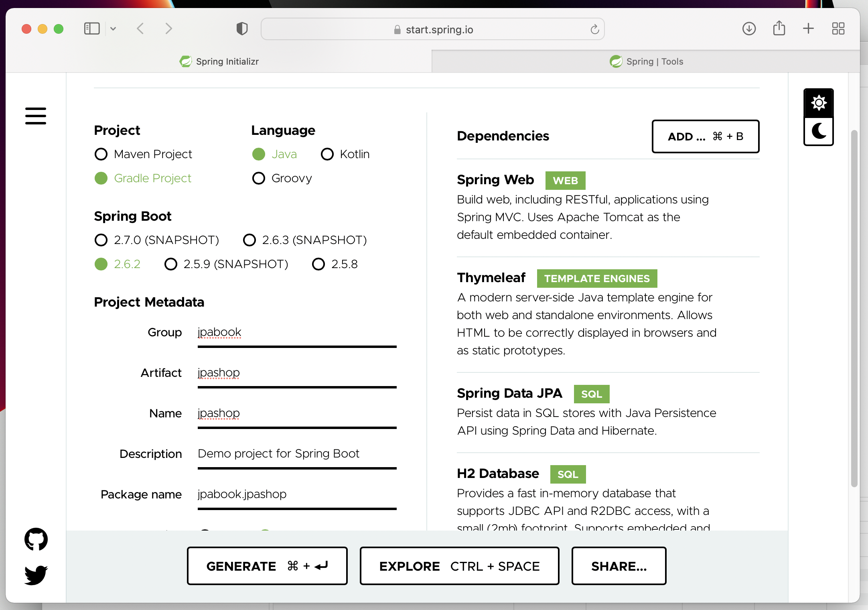Select Spring Boot 2.5.8 version
The width and height of the screenshot is (868, 610).
(x=335, y=264)
